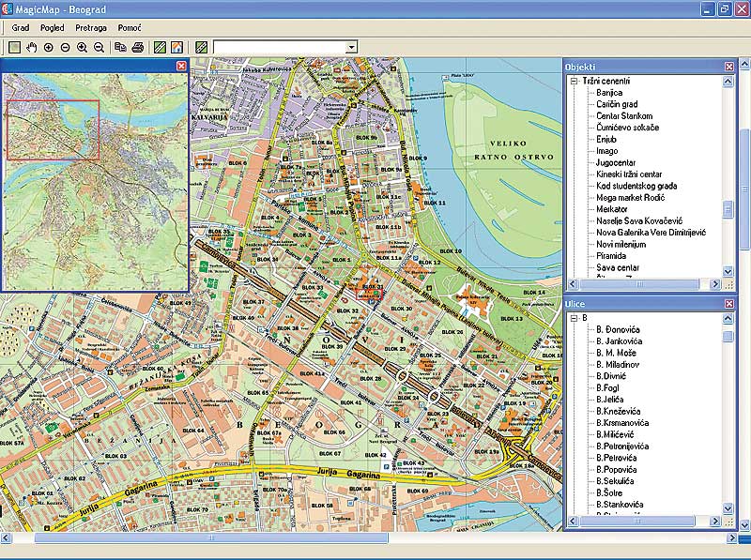
Task: Click inside the street search input field
Action: (280, 47)
